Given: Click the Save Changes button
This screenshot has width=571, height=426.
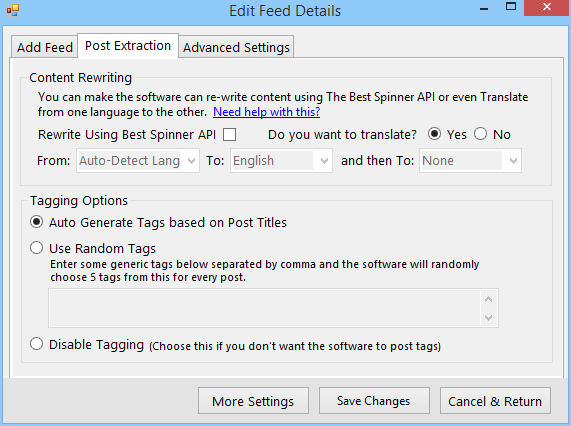Looking at the screenshot, I should pos(374,401).
